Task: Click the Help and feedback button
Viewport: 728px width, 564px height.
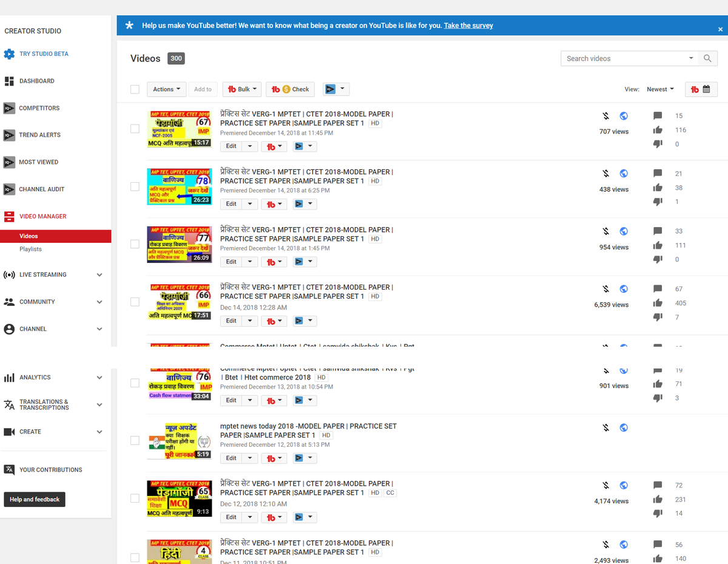Action: point(35,500)
